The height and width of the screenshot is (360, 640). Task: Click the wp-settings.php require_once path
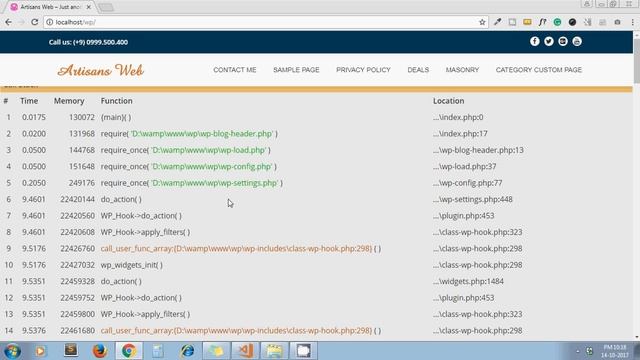[x=215, y=183]
